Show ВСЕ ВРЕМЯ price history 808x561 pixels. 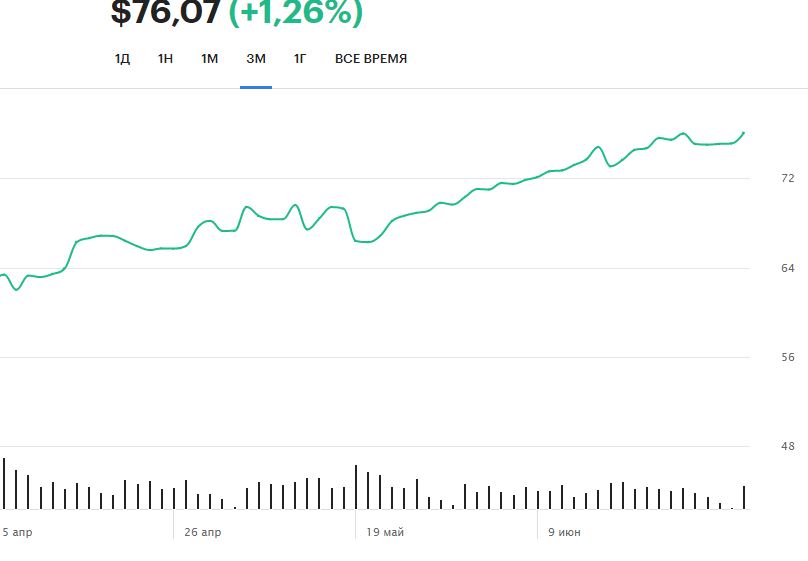click(371, 59)
